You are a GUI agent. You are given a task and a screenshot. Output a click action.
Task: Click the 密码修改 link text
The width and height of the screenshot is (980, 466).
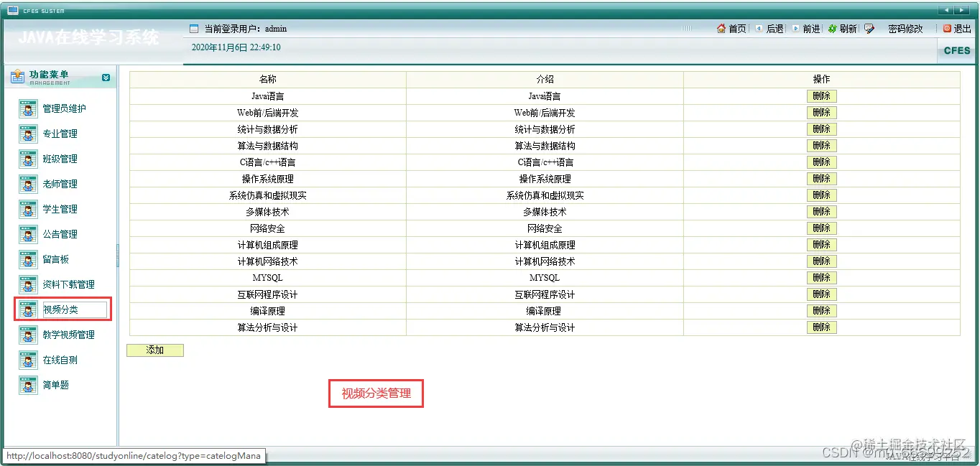pyautogui.click(x=905, y=29)
